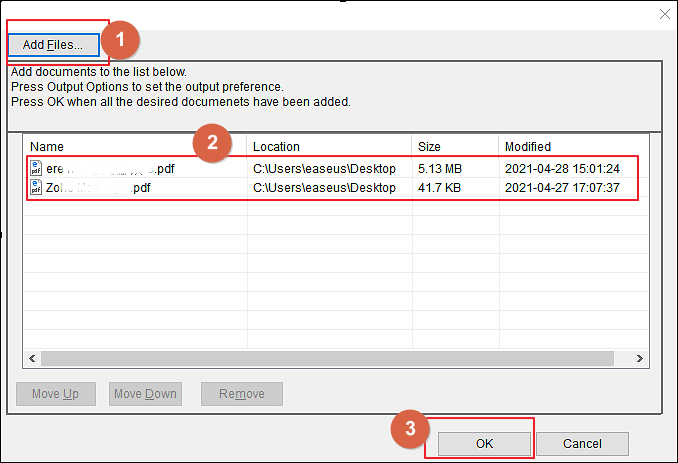
Task: Click the right scroll arrow of file list
Action: tap(641, 357)
